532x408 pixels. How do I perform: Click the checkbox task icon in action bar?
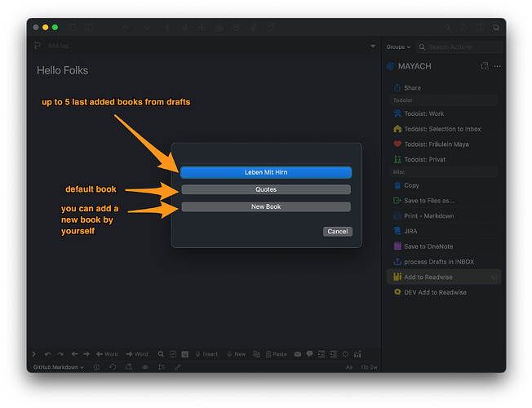tap(173, 354)
